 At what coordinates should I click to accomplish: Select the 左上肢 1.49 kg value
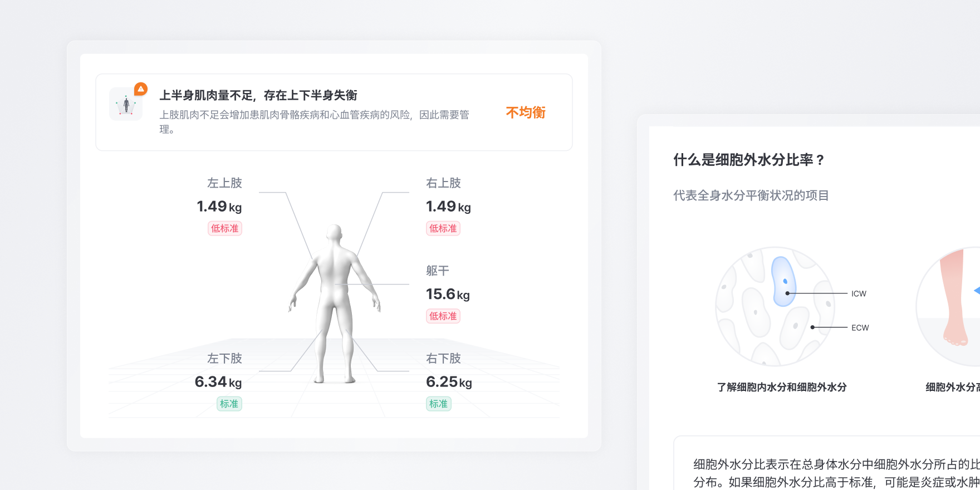219,207
